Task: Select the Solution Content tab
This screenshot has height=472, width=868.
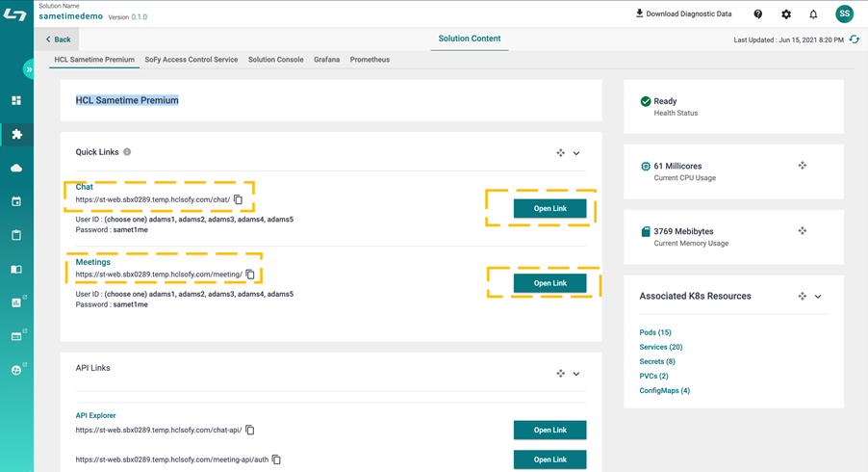Action: (470, 39)
